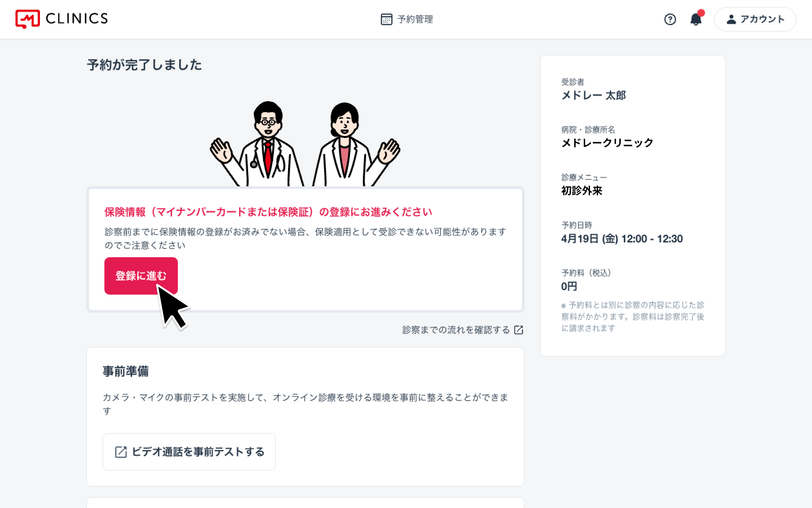The width and height of the screenshot is (812, 508).
Task: Click the external link icon in the video test button
Action: point(121,452)
